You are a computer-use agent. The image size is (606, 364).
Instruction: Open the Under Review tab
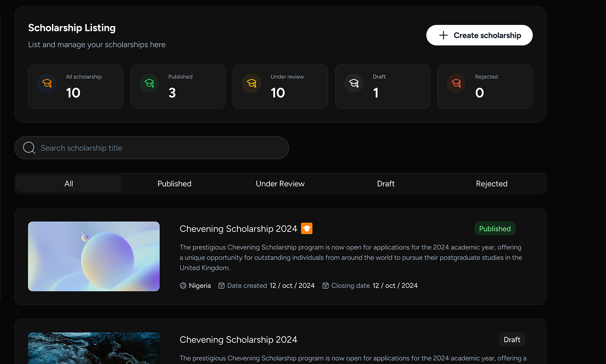tap(280, 184)
